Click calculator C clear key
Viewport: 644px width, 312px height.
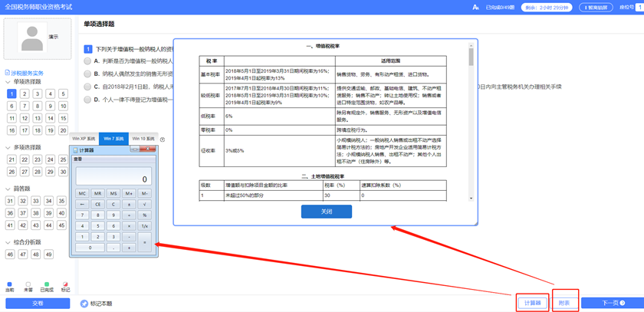(x=113, y=204)
